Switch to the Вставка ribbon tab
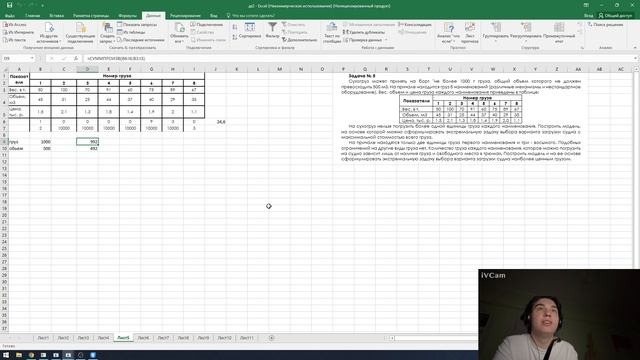The width and height of the screenshot is (640, 360). click(x=56, y=16)
